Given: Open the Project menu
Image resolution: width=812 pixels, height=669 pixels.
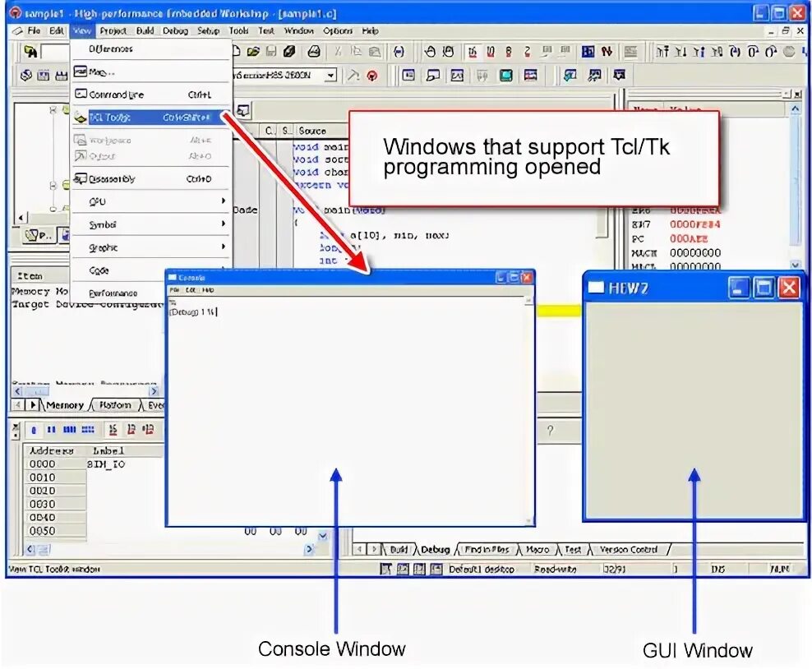Looking at the screenshot, I should pos(113,31).
